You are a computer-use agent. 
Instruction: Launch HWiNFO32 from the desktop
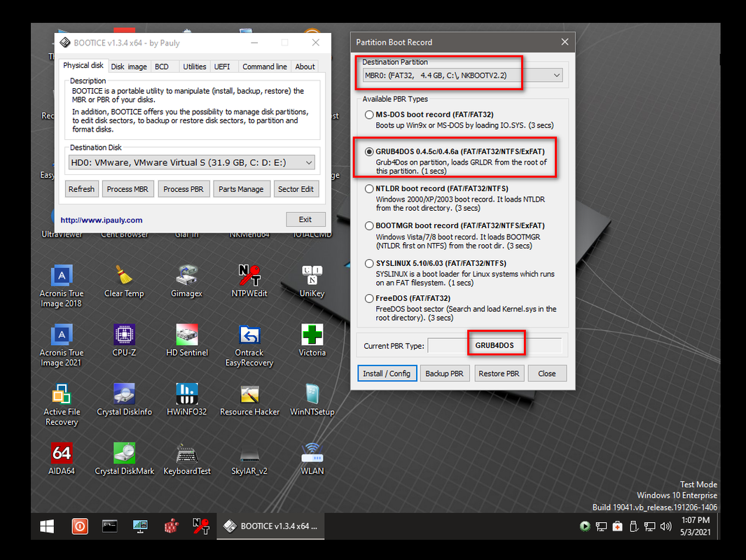pyautogui.click(x=187, y=400)
